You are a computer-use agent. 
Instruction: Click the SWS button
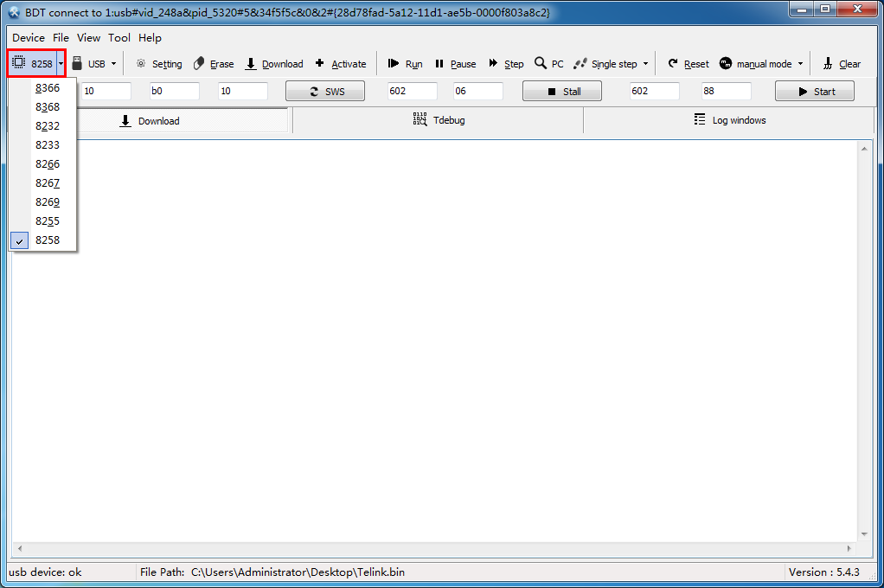click(x=325, y=92)
